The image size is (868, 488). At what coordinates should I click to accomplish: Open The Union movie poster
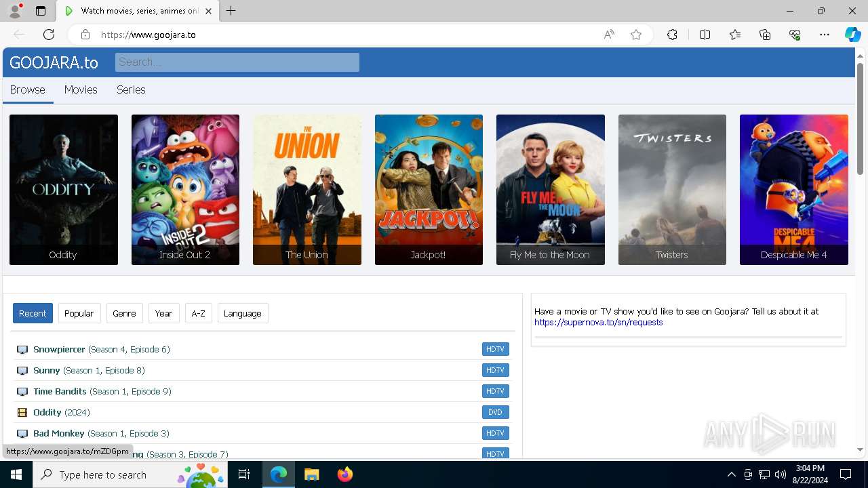pos(307,190)
